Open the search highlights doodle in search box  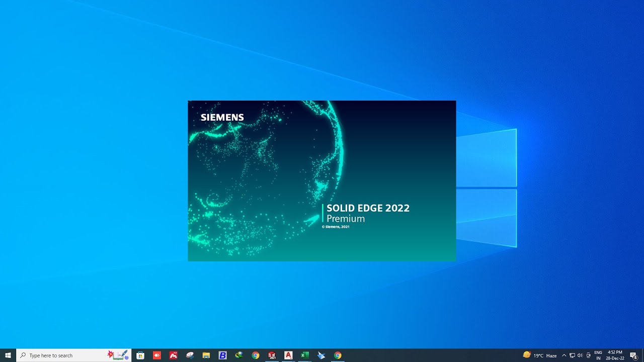118,355
